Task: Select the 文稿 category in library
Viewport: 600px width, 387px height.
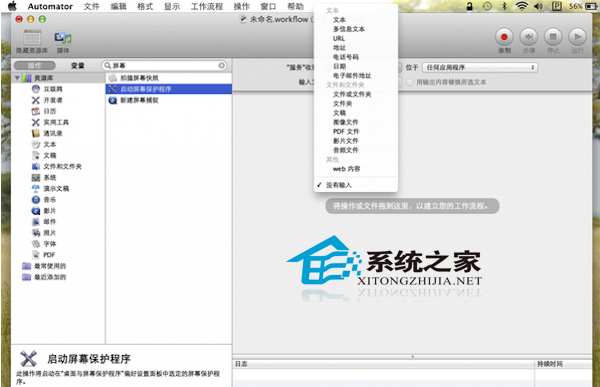Action: tap(49, 155)
